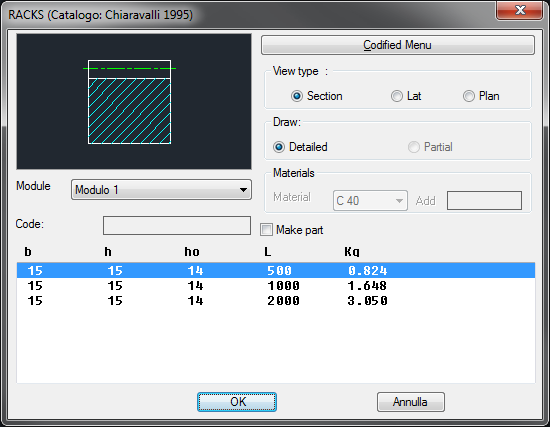Click the rack section preview thumbnail

pos(134,101)
